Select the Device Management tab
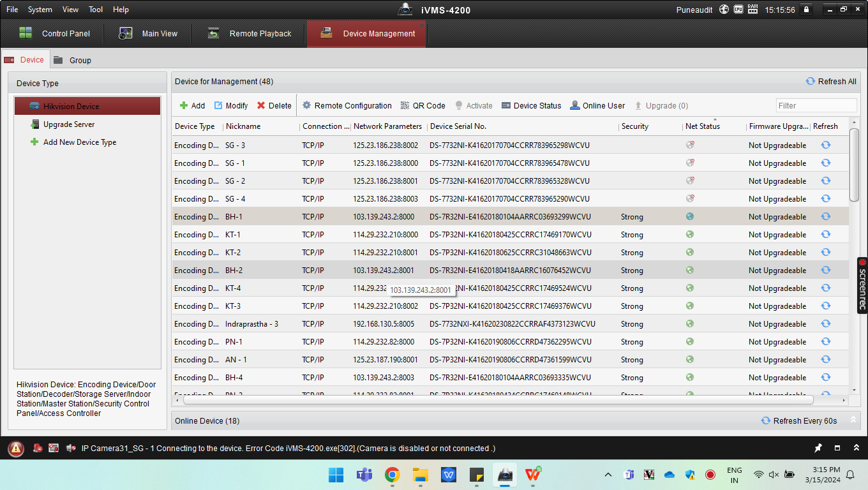This screenshot has height=490, width=868. [x=366, y=34]
